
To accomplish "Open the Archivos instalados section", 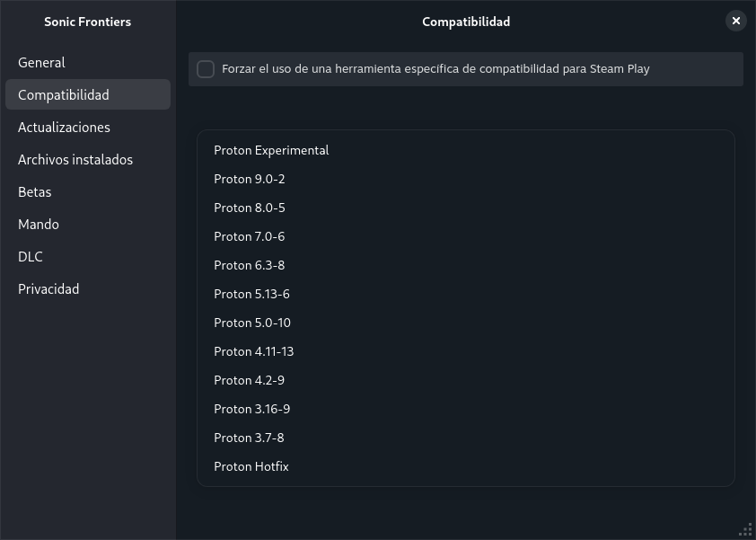I will (75, 159).
